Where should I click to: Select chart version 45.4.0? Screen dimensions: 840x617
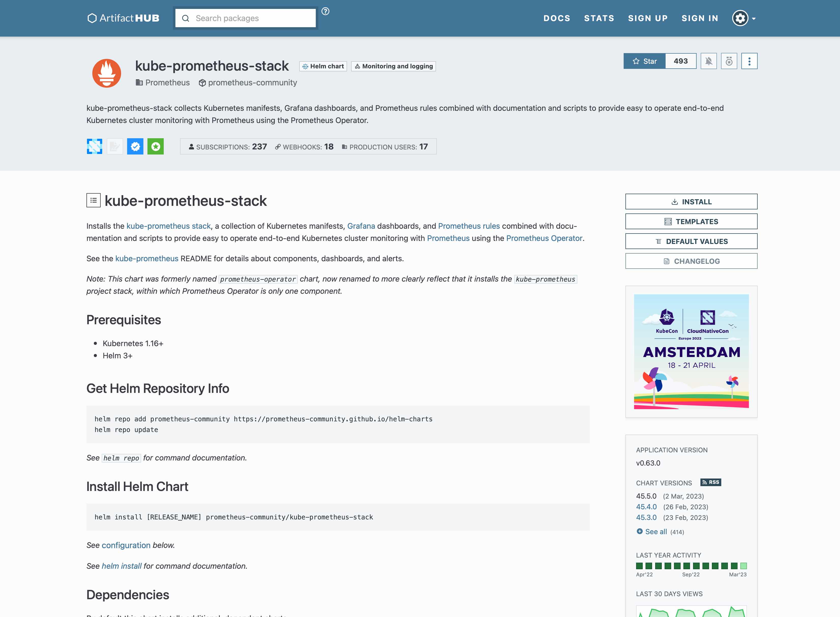(646, 507)
